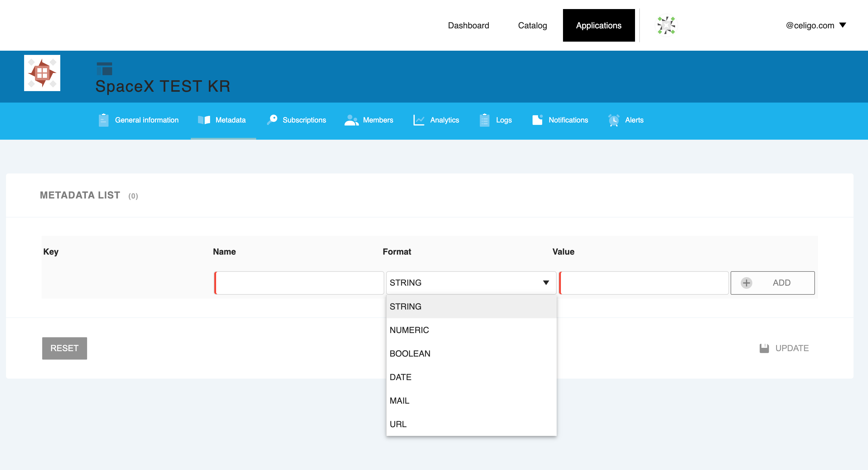The height and width of the screenshot is (470, 868).
Task: Open the Format dropdown showing STRING
Action: point(471,283)
